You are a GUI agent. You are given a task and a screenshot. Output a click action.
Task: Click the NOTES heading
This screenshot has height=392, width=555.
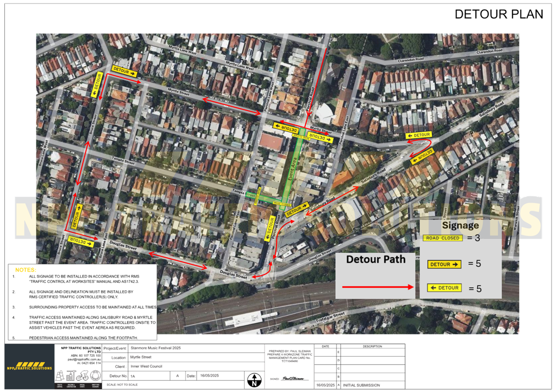[25, 270]
